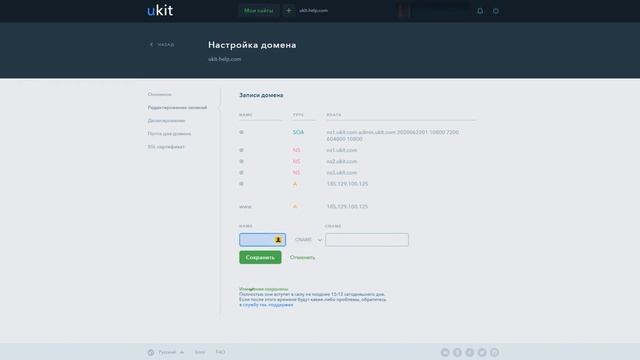Click the SOA record value text
The height and width of the screenshot is (360, 640).
click(392, 136)
